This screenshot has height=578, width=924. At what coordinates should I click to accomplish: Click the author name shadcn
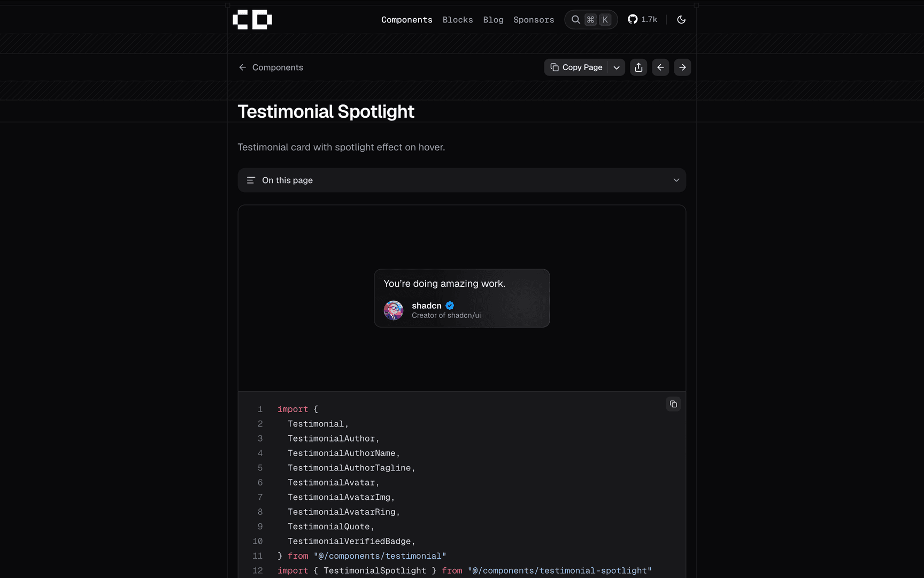point(427,306)
